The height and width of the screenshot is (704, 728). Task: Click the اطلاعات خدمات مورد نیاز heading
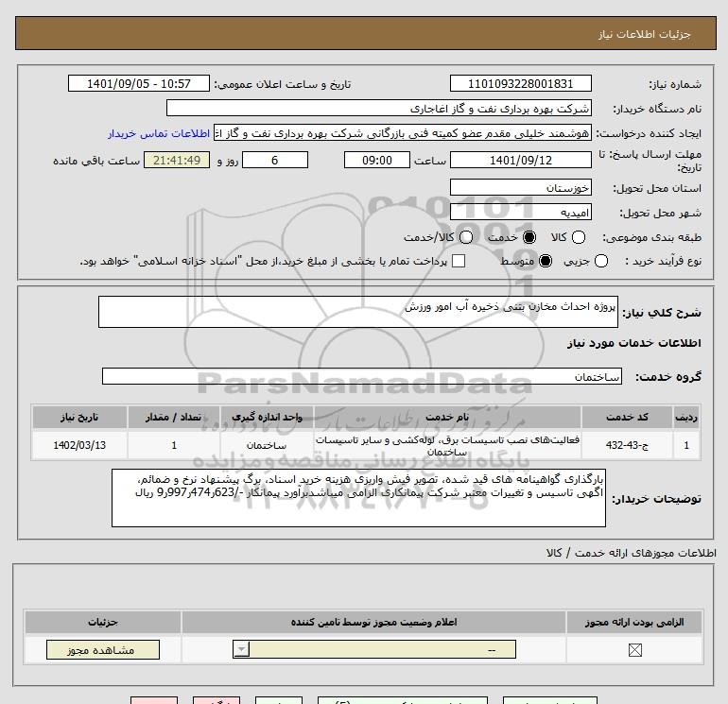[x=634, y=343]
